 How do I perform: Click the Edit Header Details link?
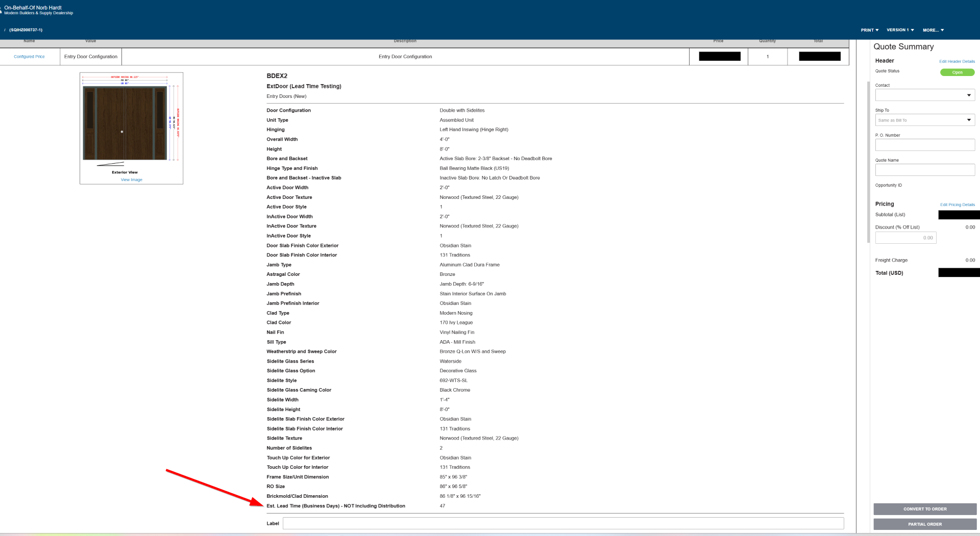point(957,61)
